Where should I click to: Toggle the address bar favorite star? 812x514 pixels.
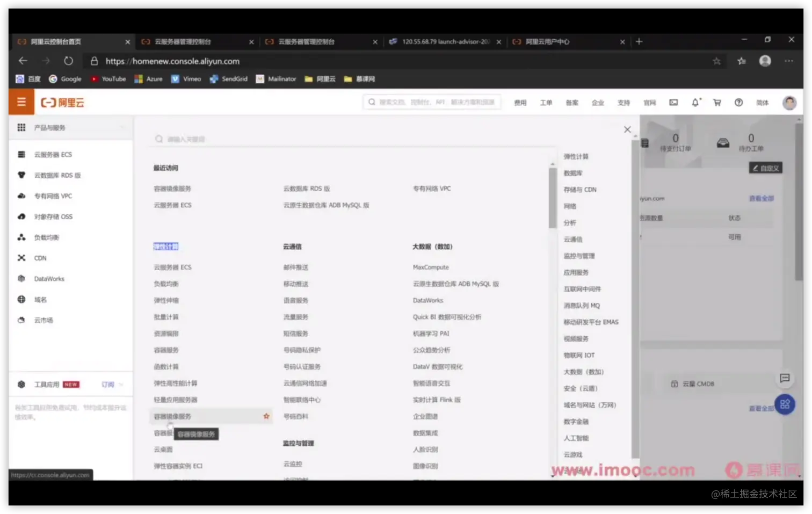[716, 61]
